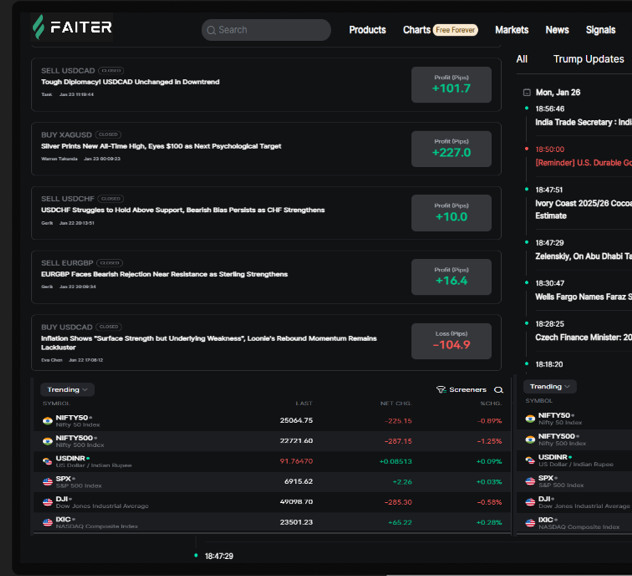
Task: Select the DJI row in main table
Action: [272, 502]
